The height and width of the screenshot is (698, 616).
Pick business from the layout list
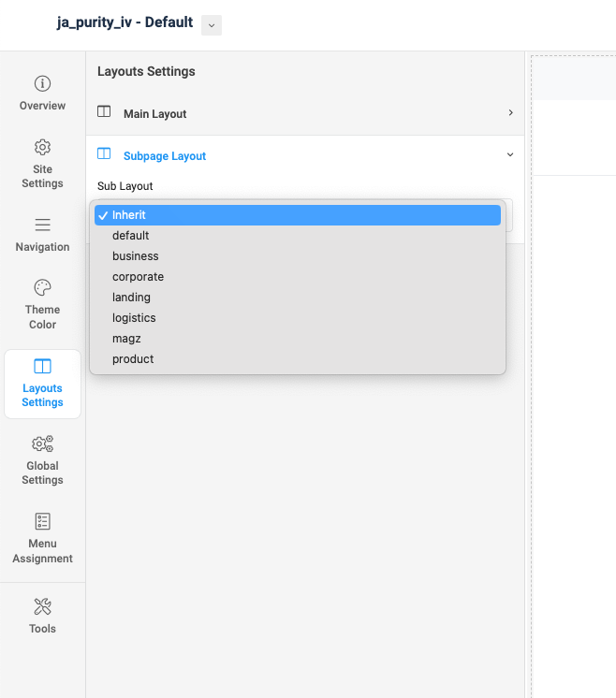(x=136, y=256)
